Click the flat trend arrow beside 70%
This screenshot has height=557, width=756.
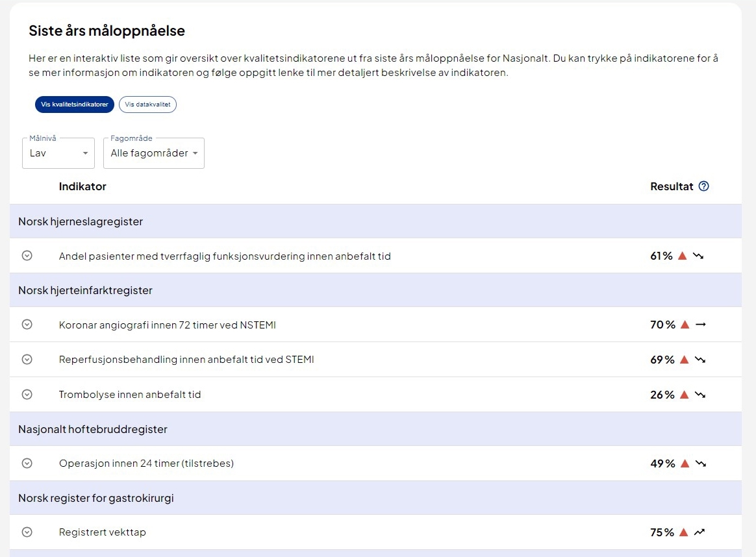700,325
